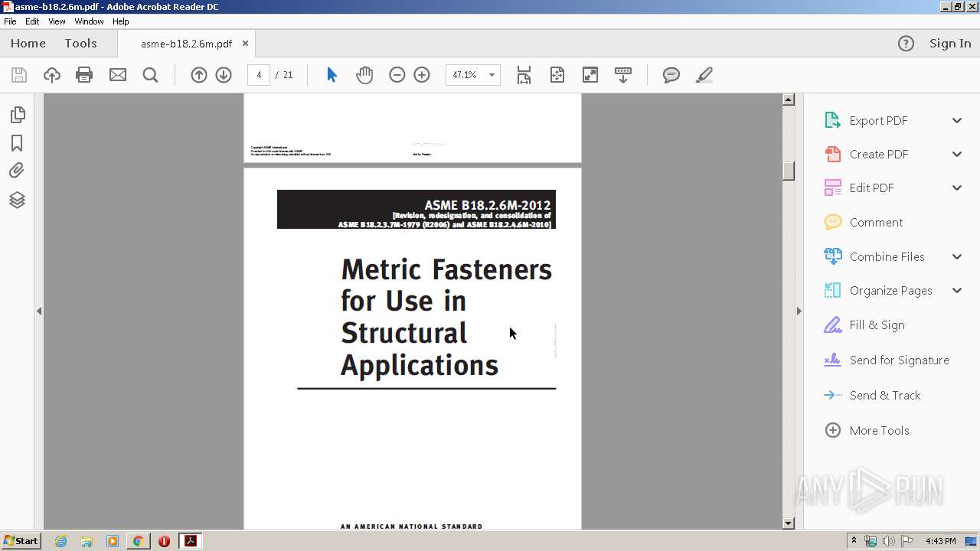Open the View menu

pyautogui.click(x=57, y=21)
